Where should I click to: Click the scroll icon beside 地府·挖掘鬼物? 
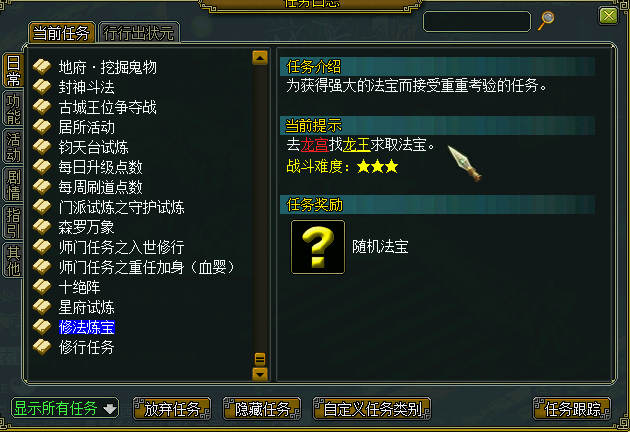(x=42, y=67)
